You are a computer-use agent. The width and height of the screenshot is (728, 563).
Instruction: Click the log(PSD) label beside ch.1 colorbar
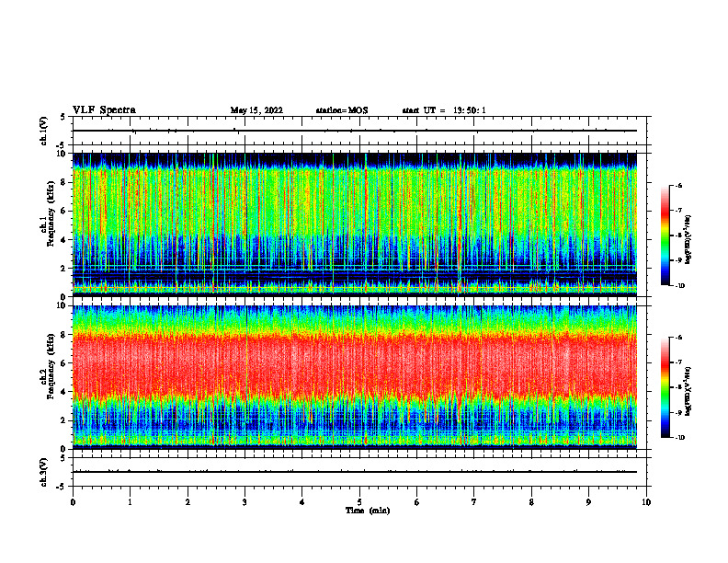click(688, 240)
